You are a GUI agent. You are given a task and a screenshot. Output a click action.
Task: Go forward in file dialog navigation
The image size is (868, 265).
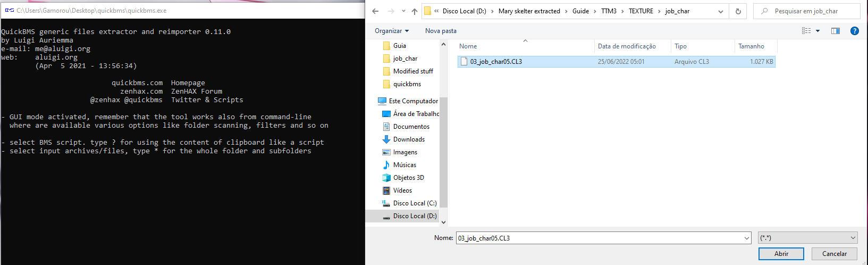pos(391,11)
